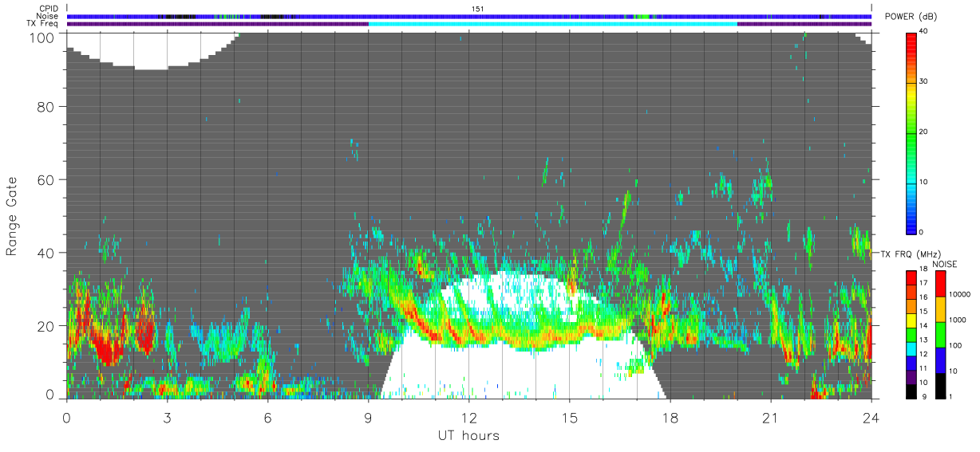Click the 100 label on the noise scale
Image resolution: width=980 pixels, height=452 pixels.
[955, 345]
